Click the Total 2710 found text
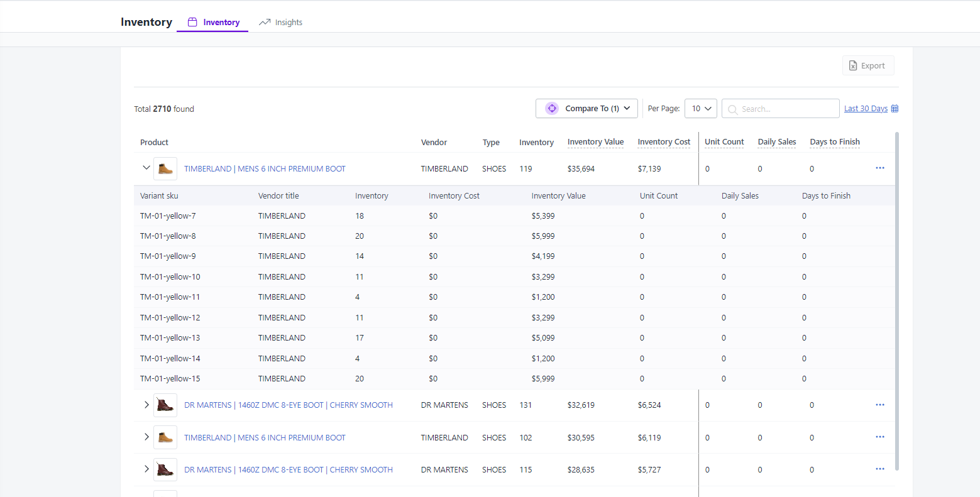980x497 pixels. [x=164, y=109]
